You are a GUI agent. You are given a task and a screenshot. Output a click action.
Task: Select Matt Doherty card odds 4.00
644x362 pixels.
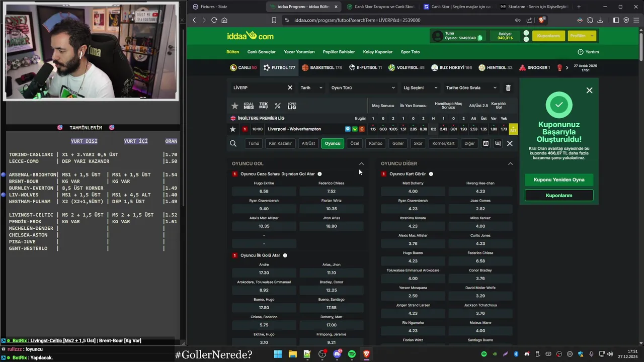coord(413,192)
